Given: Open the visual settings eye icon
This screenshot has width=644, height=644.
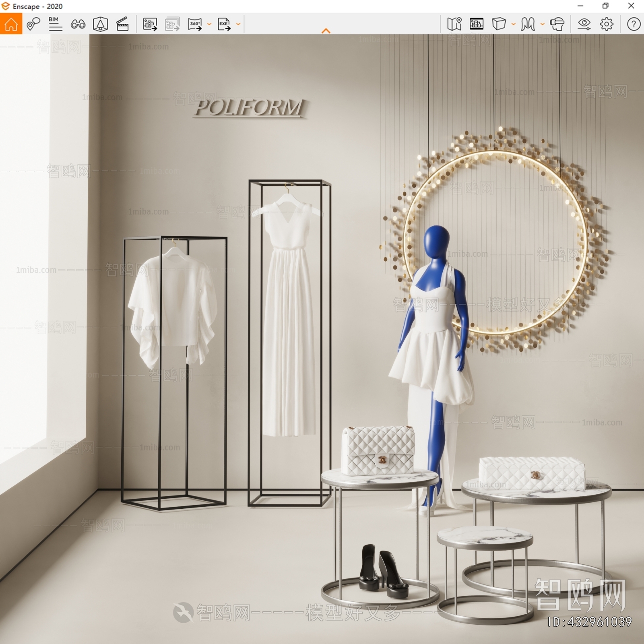Looking at the screenshot, I should (584, 24).
